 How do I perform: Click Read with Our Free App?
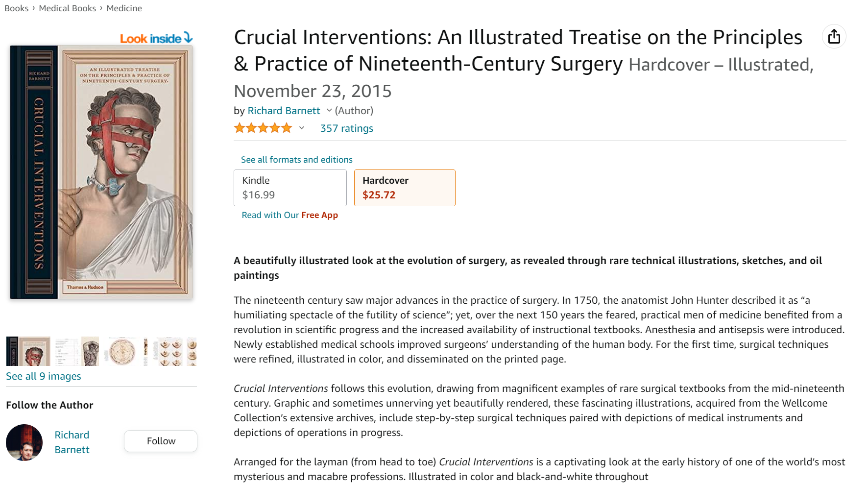[289, 215]
